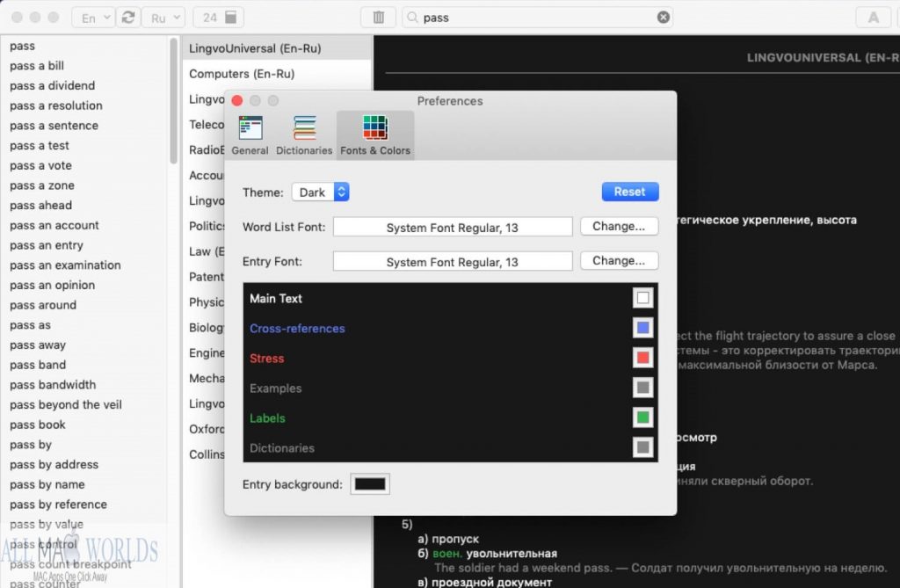Select 'pass an opinion' entry

click(x=52, y=285)
